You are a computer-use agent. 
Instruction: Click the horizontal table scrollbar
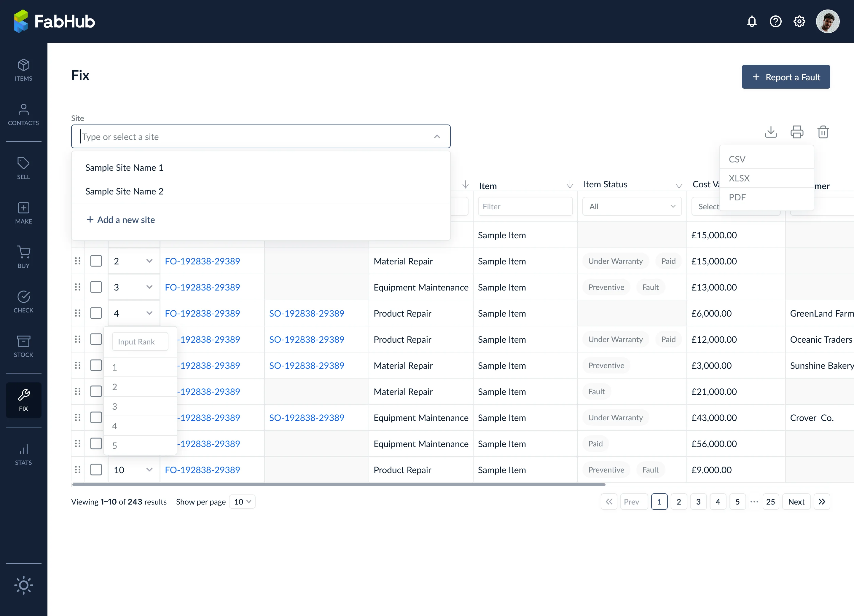point(339,485)
